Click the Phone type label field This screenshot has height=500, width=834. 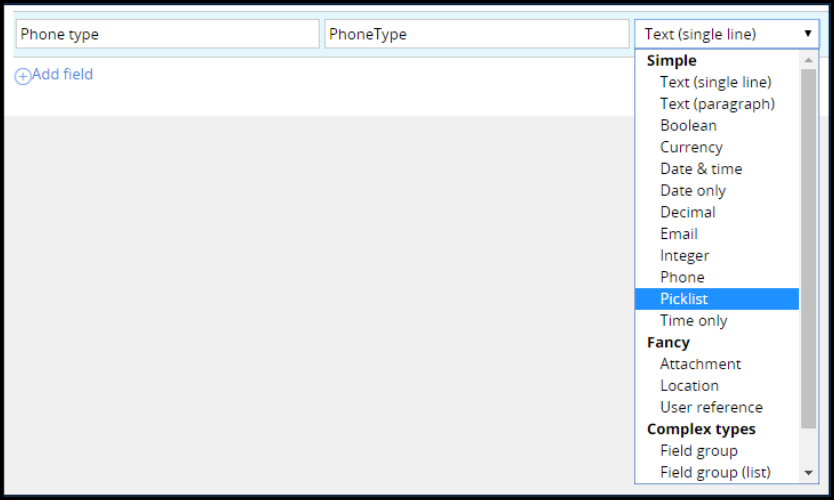tap(168, 34)
